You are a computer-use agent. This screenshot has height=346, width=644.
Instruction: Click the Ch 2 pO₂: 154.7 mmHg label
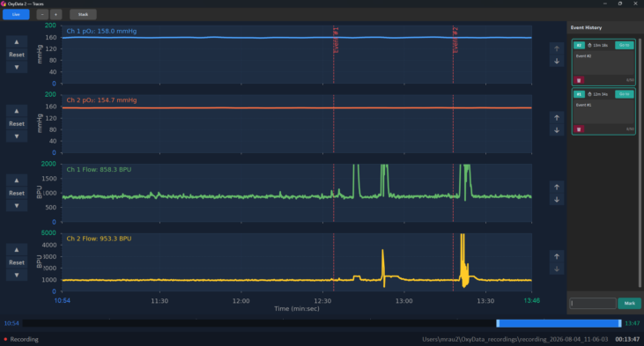(x=101, y=100)
